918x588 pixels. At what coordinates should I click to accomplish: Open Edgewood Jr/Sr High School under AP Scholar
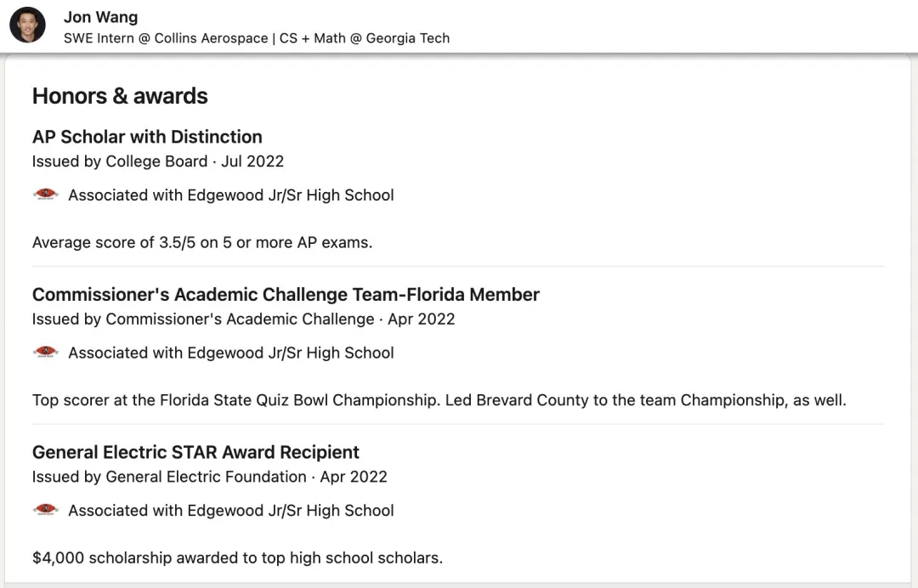tap(230, 195)
